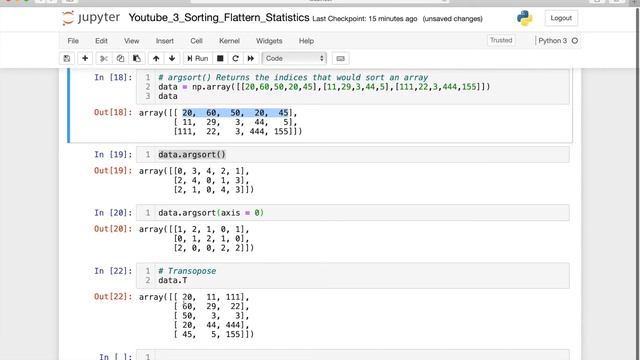The width and height of the screenshot is (640, 360).
Task: Click inside code cell In [18]
Action: tap(353, 87)
